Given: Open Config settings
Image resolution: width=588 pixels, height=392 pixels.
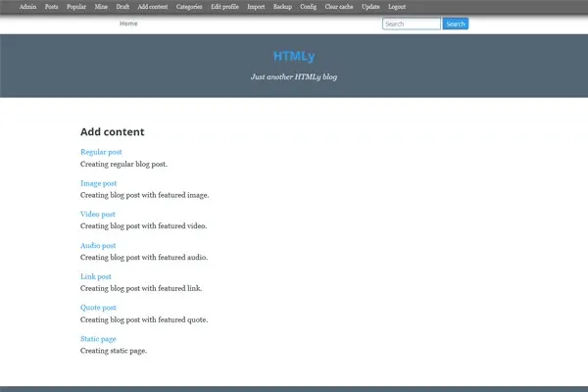Looking at the screenshot, I should [308, 6].
